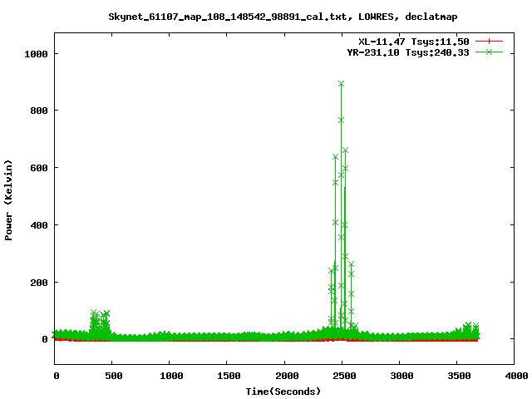Click the red XL legend line sample
Image resolution: width=532 pixels, height=399 pixels.
[x=490, y=41]
